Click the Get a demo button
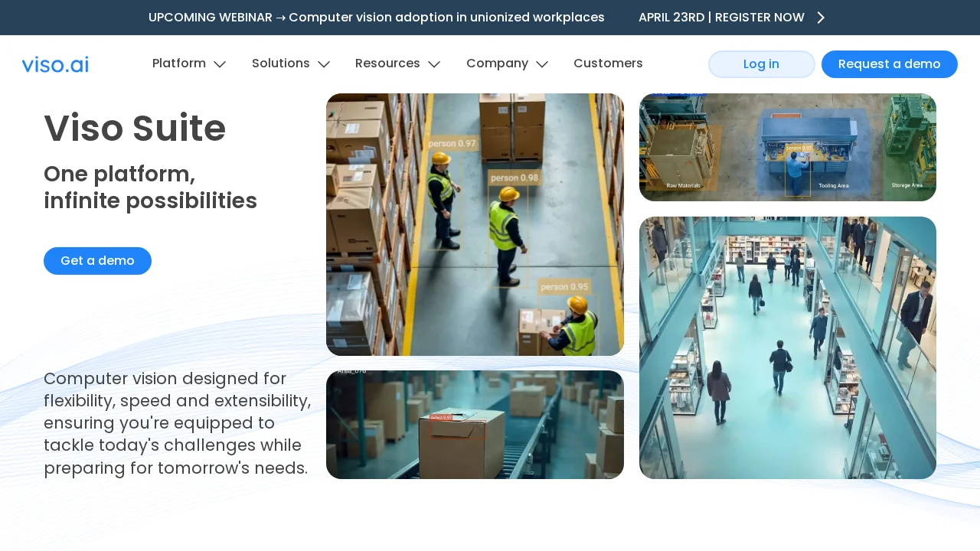The width and height of the screenshot is (980, 551). click(97, 261)
